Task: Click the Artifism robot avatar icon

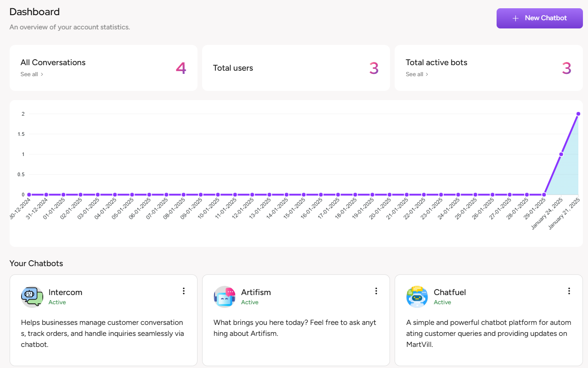Action: click(225, 297)
